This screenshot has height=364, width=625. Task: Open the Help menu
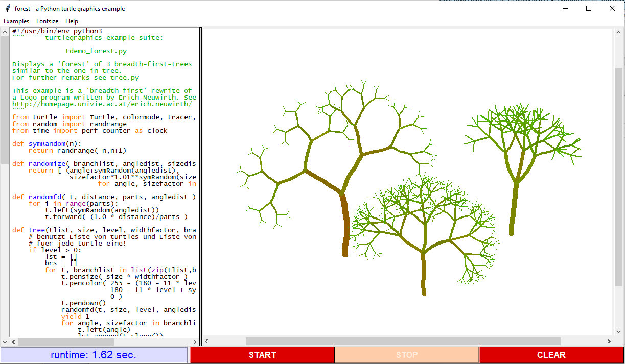[x=72, y=21]
